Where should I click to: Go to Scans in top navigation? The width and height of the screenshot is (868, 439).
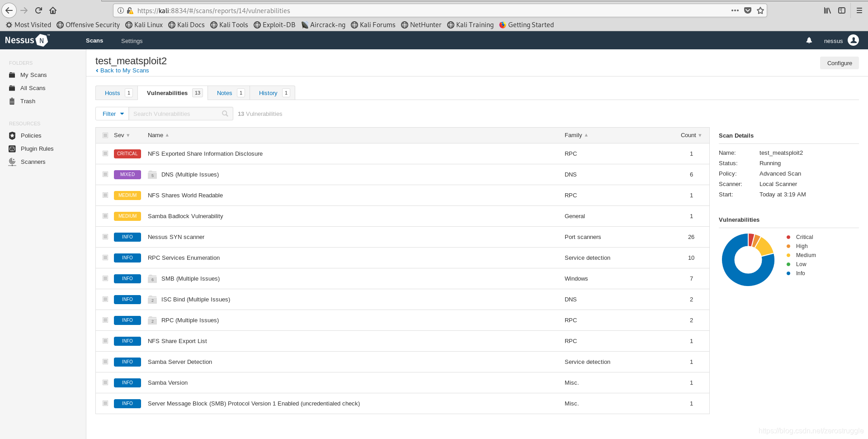point(94,41)
